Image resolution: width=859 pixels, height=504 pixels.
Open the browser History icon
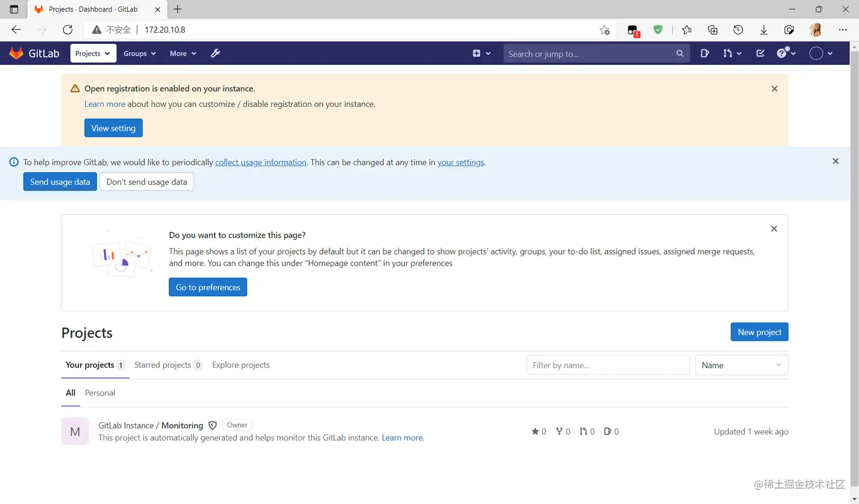(x=738, y=30)
